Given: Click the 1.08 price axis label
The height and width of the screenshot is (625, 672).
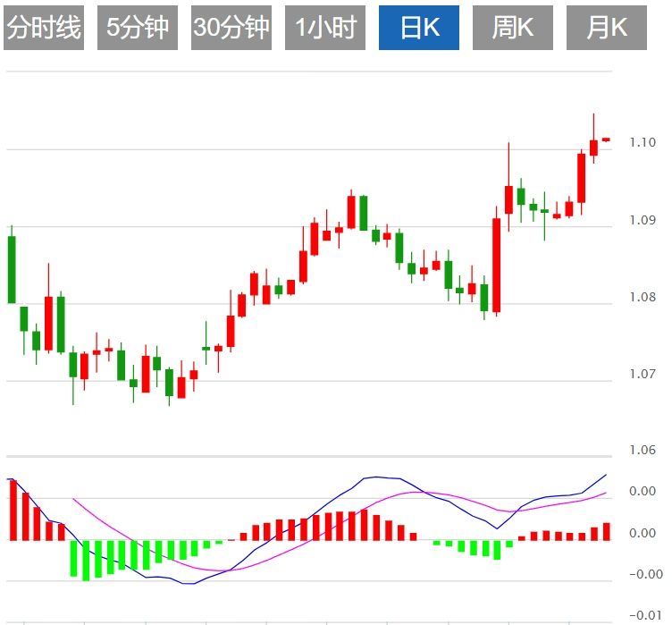Looking at the screenshot, I should click(x=643, y=297).
